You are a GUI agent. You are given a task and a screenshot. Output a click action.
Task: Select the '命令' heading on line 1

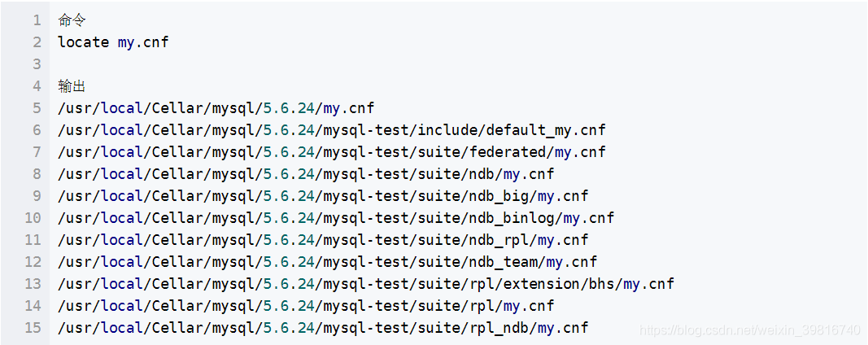(72, 20)
